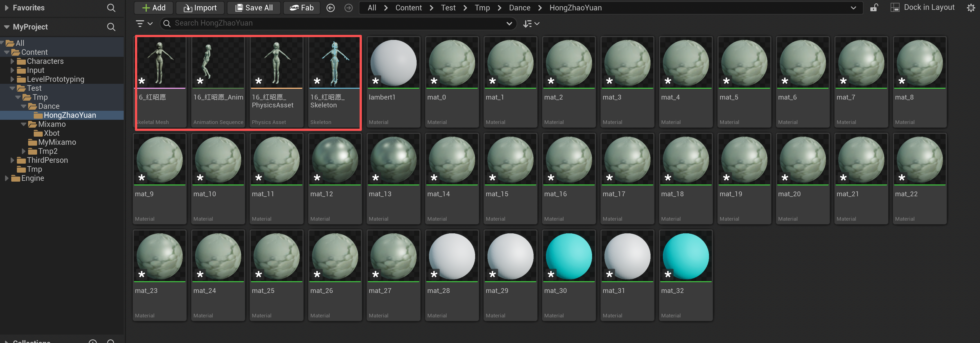Screen dimensions: 980x343
Task: Toggle the path lock icon
Action: pos(874,8)
